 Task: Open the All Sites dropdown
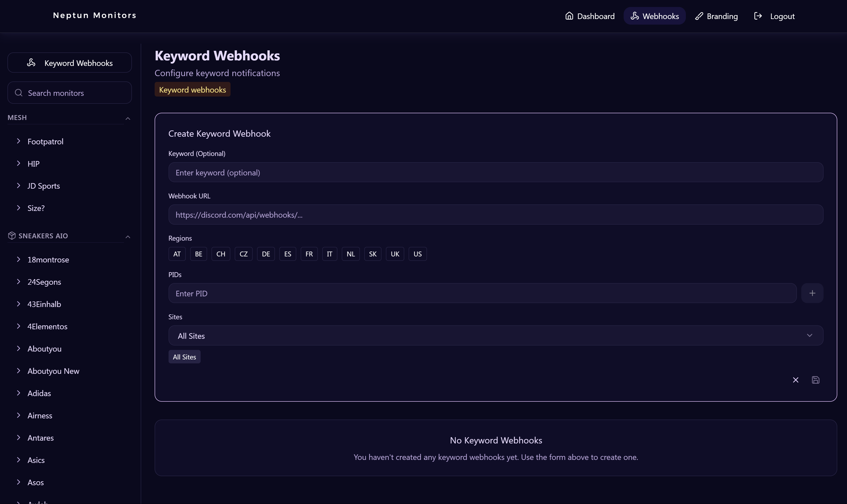(496, 336)
